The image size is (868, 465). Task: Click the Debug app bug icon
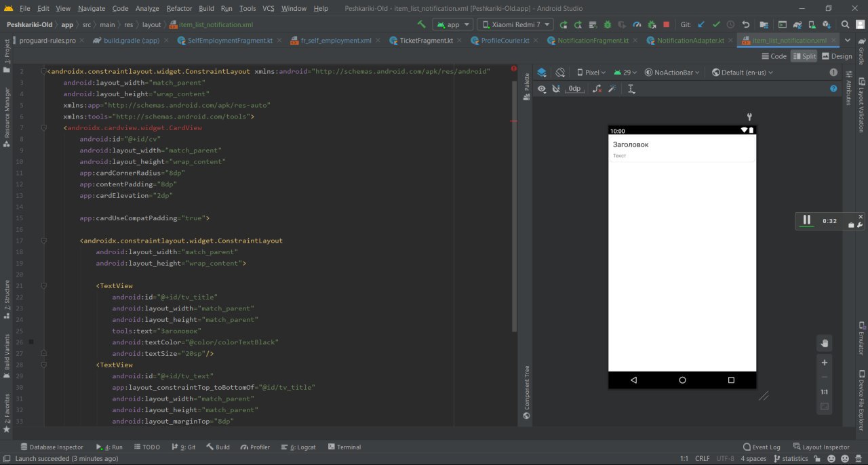pyautogui.click(x=608, y=24)
